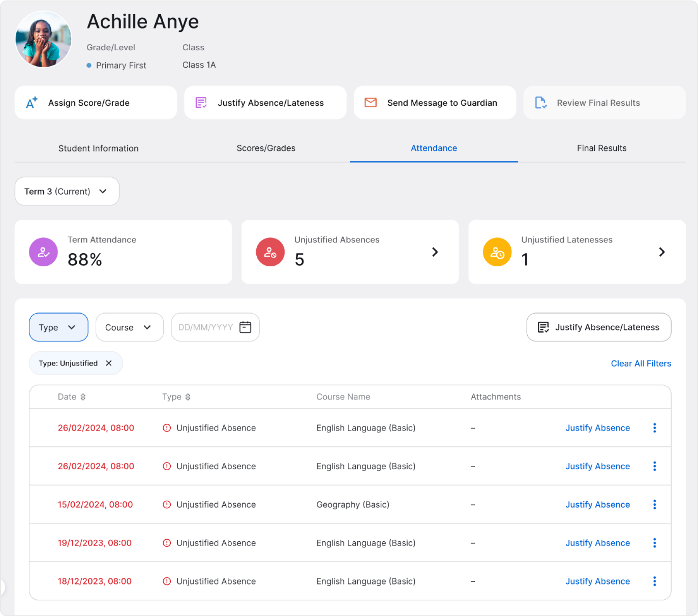Screen dimensions: 698x616
Task: Open the Type filter dropdown
Action: pos(58,327)
